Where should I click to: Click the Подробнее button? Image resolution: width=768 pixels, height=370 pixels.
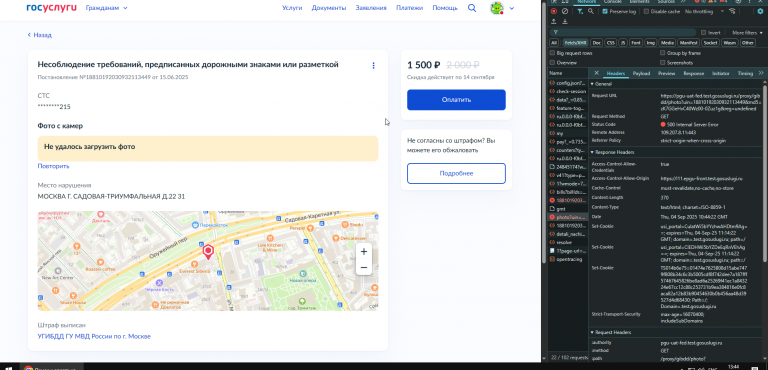456,173
